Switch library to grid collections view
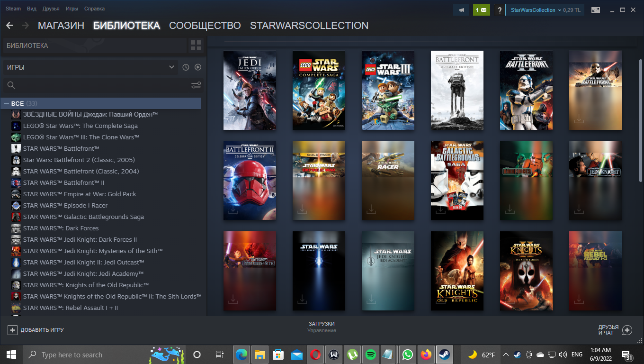Screen dimensions: 644x364 click(x=196, y=45)
